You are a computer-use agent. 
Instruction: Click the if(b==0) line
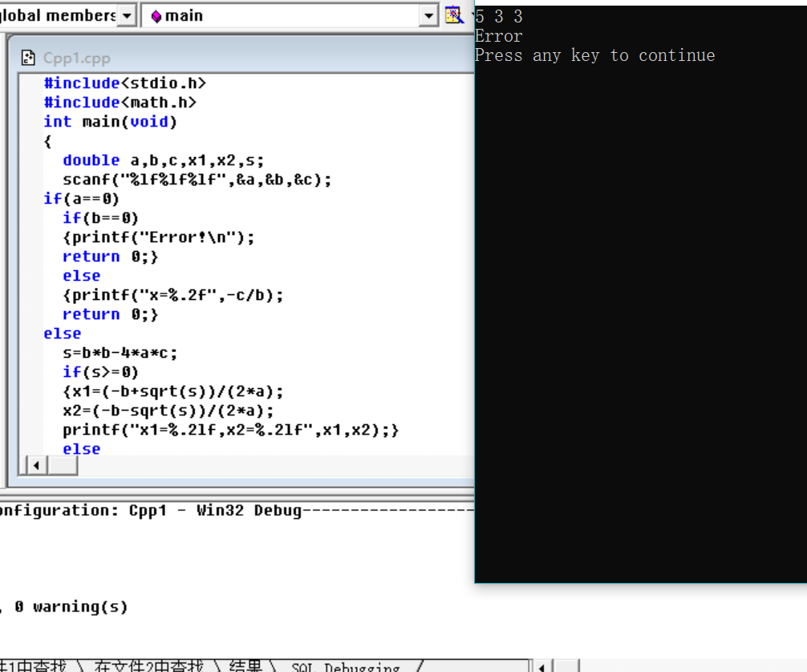click(100, 218)
